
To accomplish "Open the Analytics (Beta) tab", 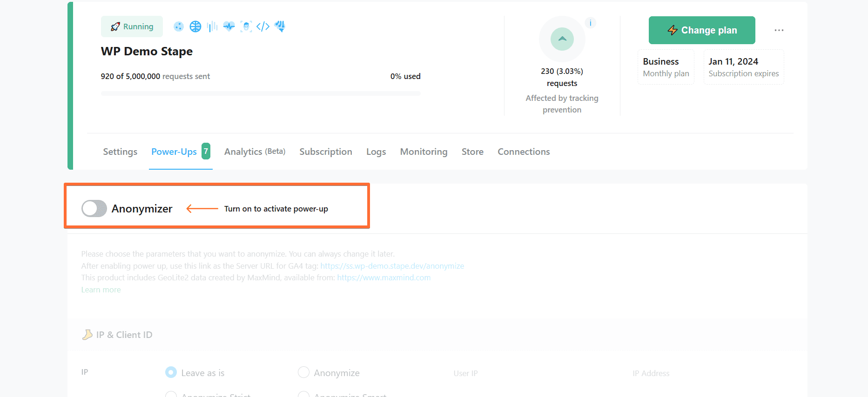I will (255, 152).
